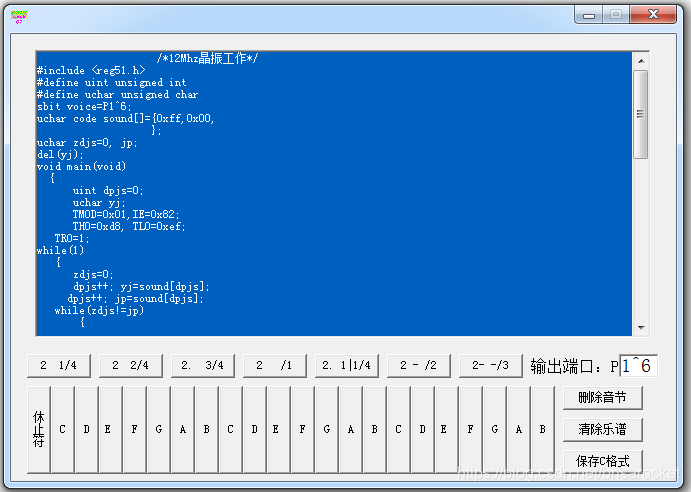Click the 删除音节 delete-note button
The width and height of the screenshot is (691, 492).
click(602, 398)
